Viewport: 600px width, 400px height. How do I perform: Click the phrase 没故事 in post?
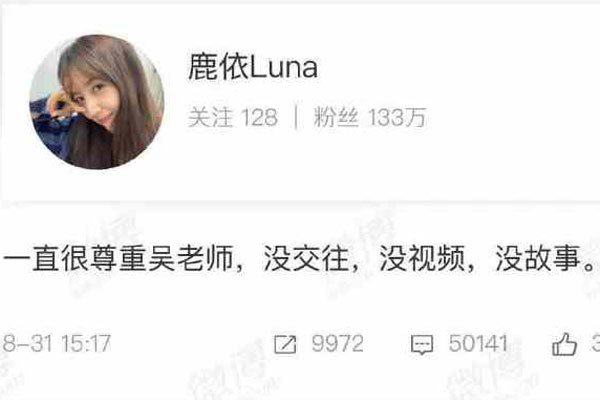[538, 259]
